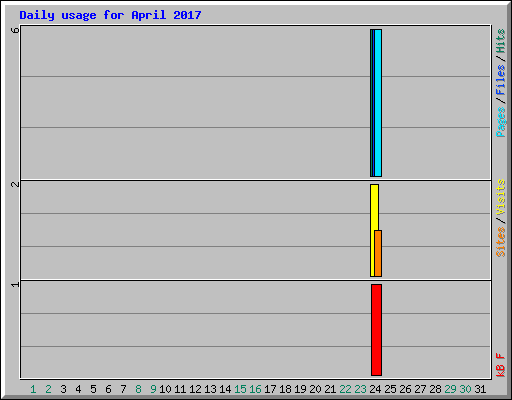Click day 1 on the x-axis
Screen dimensions: 512x400
33,389
